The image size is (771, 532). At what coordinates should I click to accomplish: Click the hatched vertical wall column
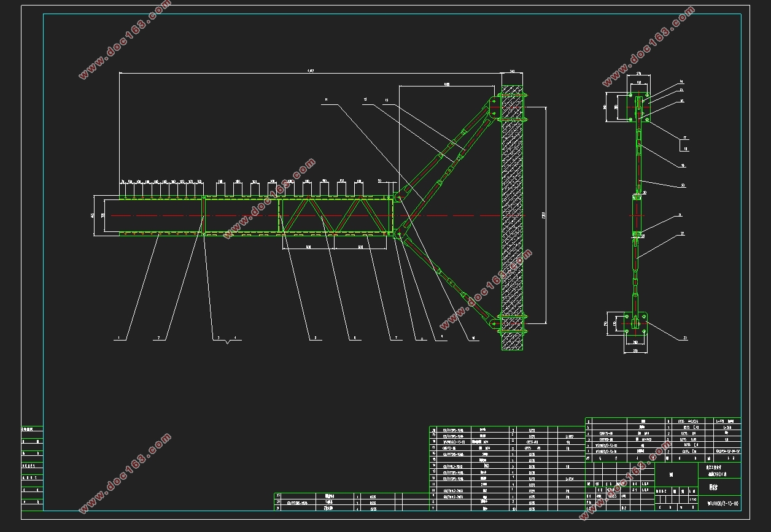[x=513, y=212]
